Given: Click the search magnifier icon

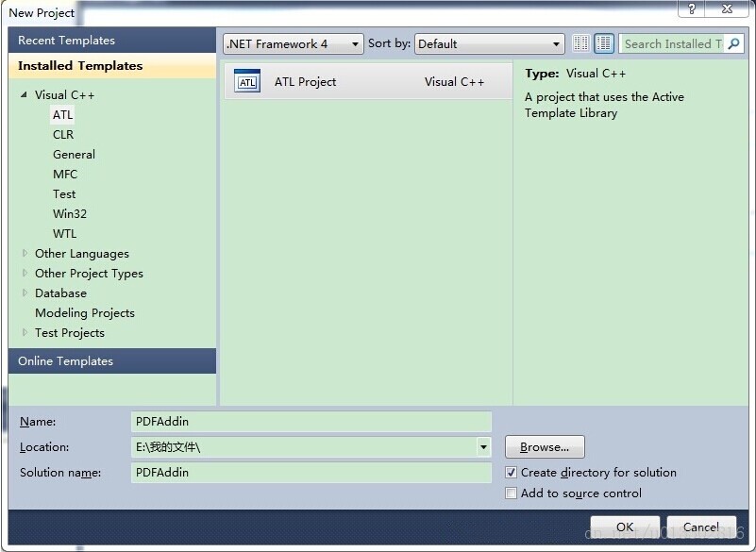Looking at the screenshot, I should [733, 43].
